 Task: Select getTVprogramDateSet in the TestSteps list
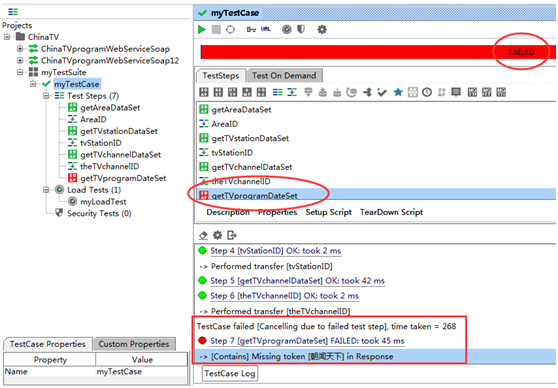(377, 195)
